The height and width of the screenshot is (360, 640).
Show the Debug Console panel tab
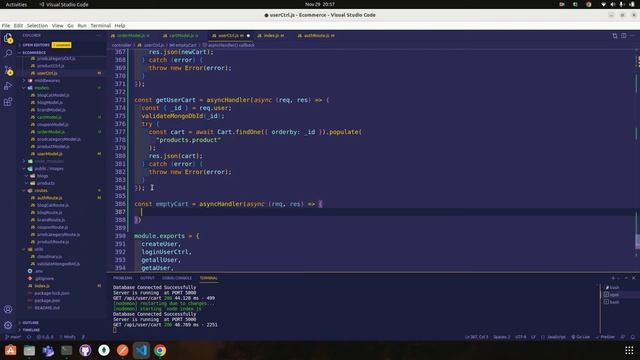(177, 278)
